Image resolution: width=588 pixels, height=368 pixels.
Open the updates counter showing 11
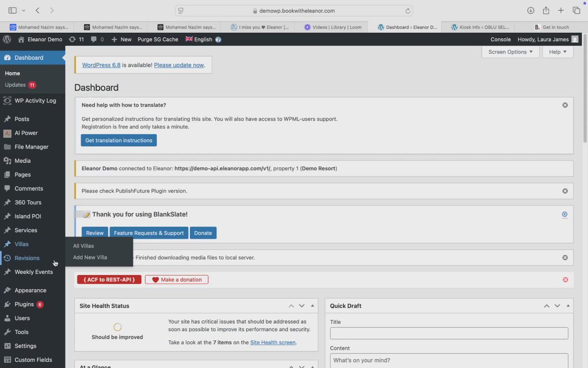point(76,39)
